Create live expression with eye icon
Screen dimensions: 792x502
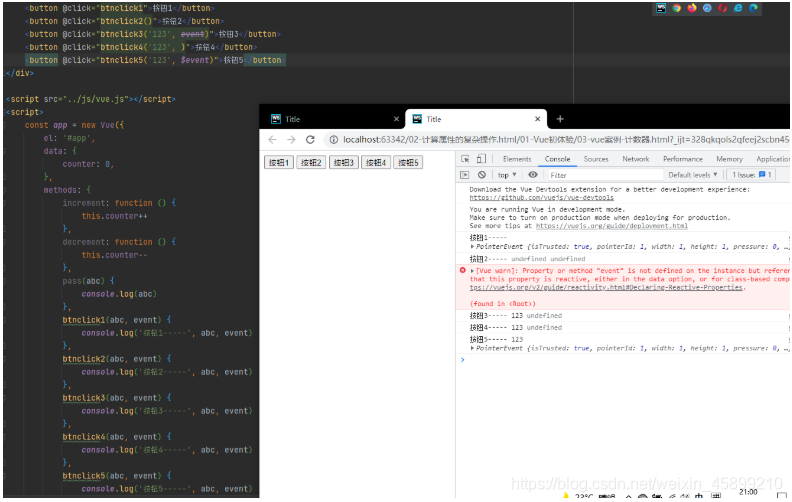[532, 175]
